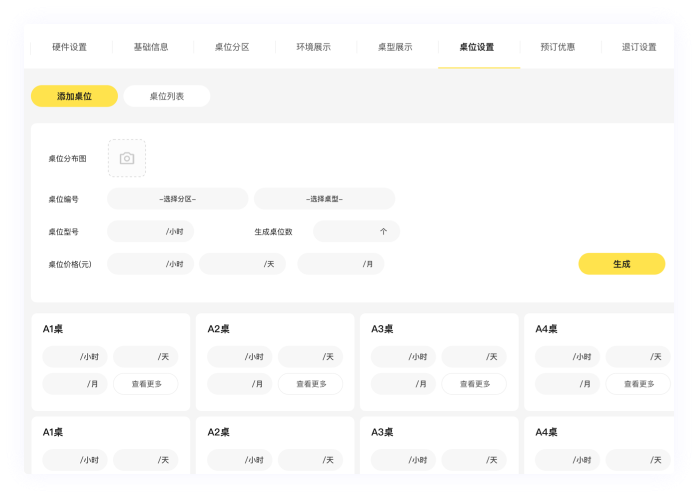Viewport: 698px width, 498px height.
Task: Switch to the 硬件设置 tab
Action: (70, 47)
